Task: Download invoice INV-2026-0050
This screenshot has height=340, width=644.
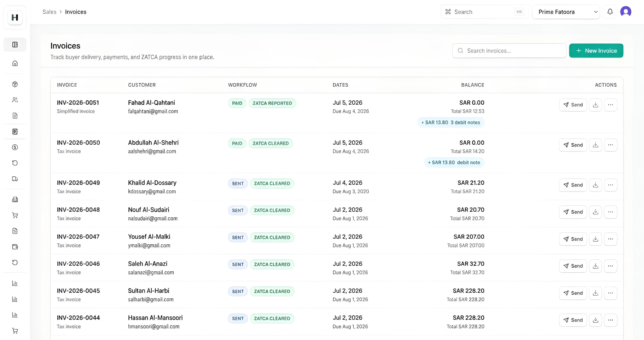Action: (596, 145)
